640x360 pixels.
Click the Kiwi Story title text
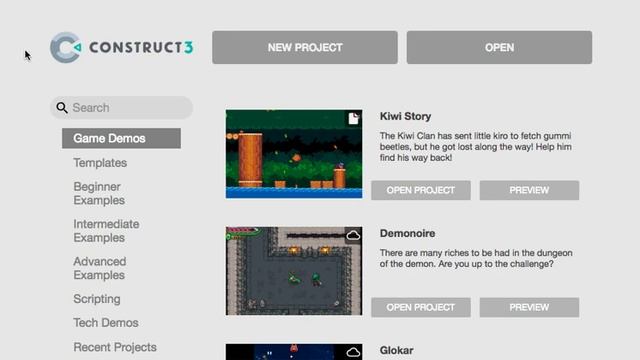(405, 116)
